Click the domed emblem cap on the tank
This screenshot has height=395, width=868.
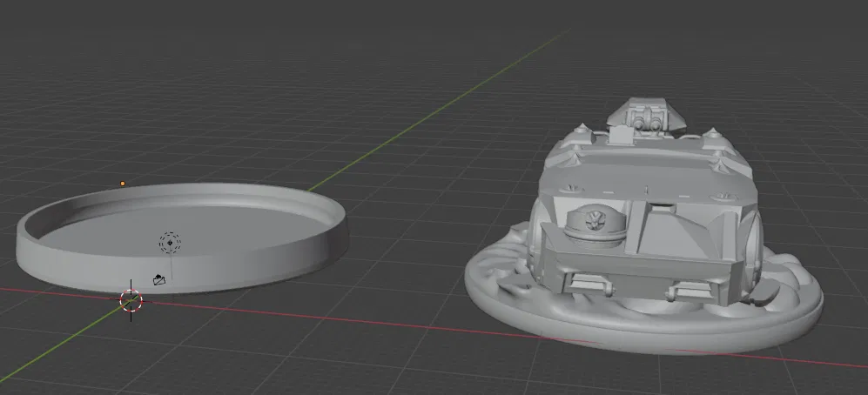[x=595, y=225]
